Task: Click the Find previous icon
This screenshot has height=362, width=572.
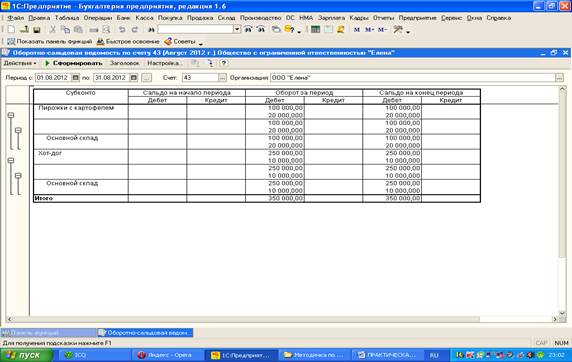Action: point(260,30)
